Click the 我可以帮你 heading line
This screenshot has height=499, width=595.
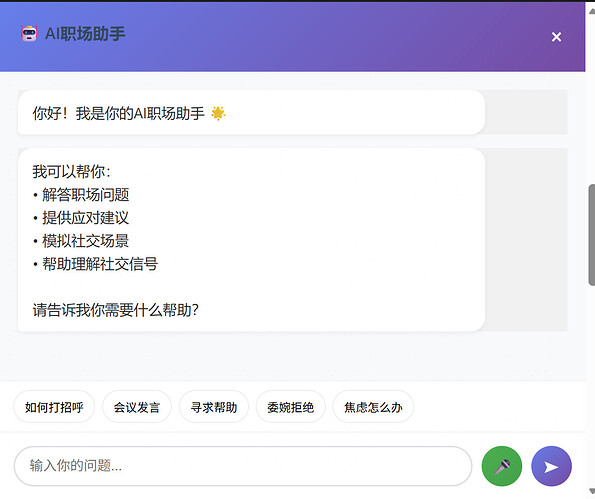tap(71, 172)
